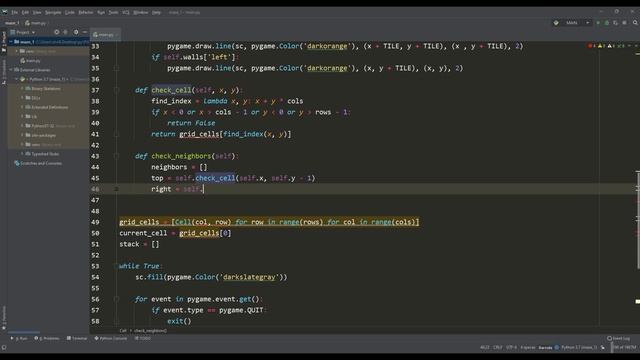Expand the DLLs folder
The image size is (640, 360).
pyautogui.click(x=22, y=98)
